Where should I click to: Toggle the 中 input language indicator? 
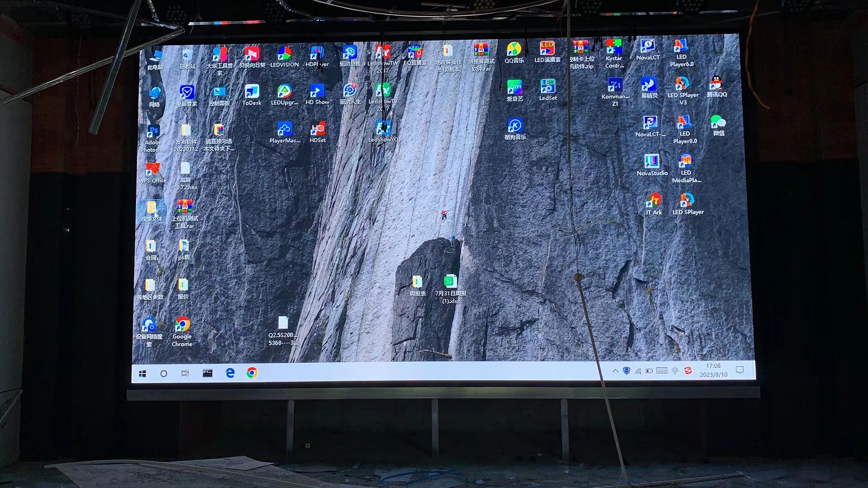(x=675, y=371)
